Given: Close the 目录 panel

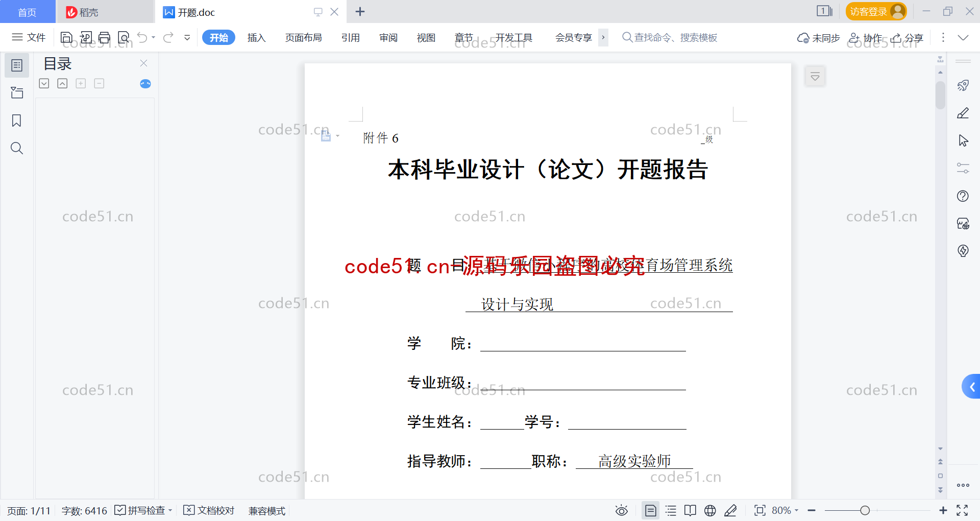Looking at the screenshot, I should 143,63.
